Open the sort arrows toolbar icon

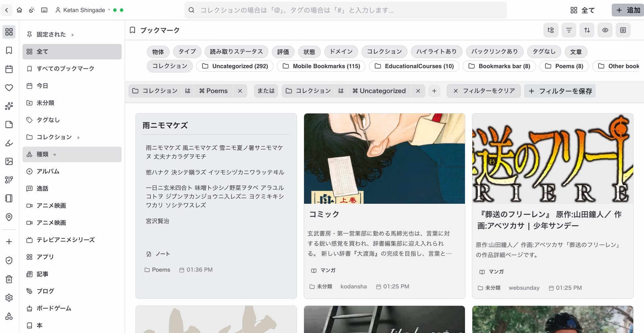click(587, 30)
